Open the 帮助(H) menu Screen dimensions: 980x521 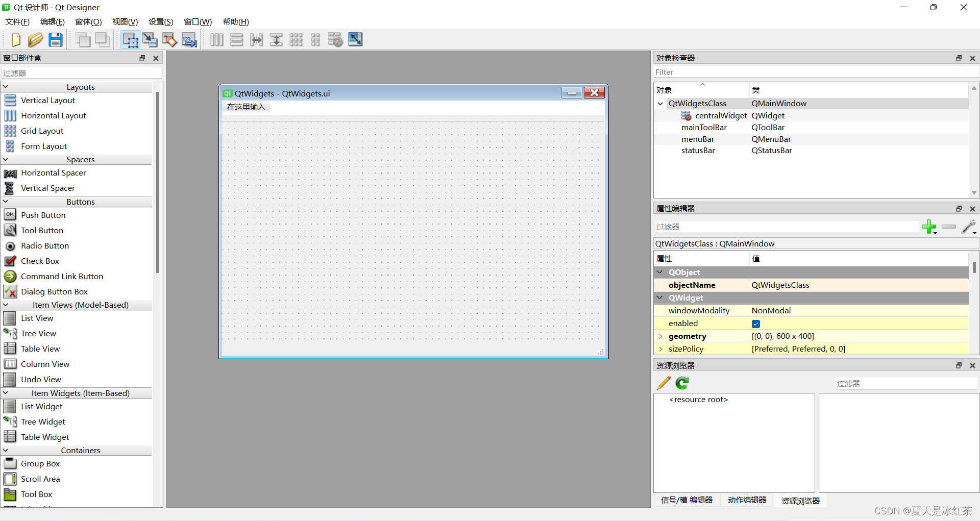(x=236, y=21)
